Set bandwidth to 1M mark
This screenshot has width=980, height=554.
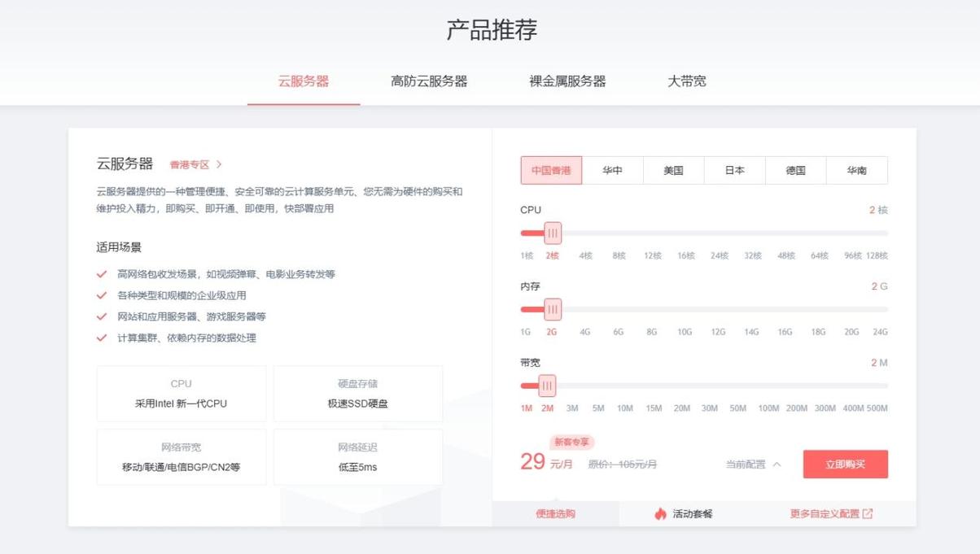pos(527,408)
